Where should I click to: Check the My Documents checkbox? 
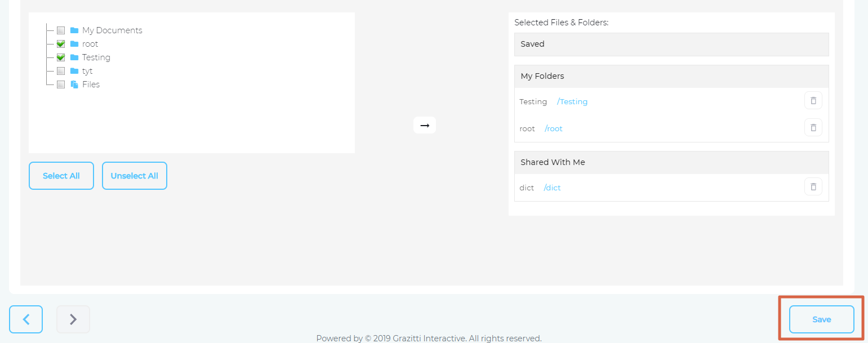click(x=61, y=30)
